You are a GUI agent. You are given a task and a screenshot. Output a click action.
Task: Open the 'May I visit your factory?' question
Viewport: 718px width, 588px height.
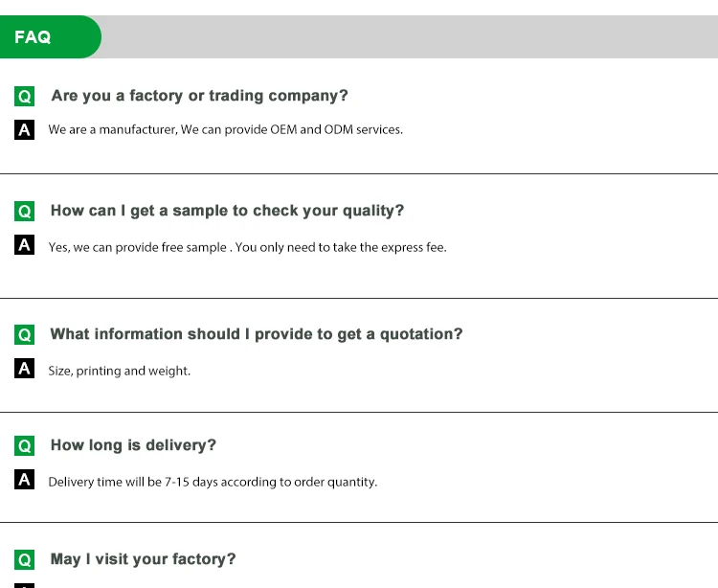(143, 559)
